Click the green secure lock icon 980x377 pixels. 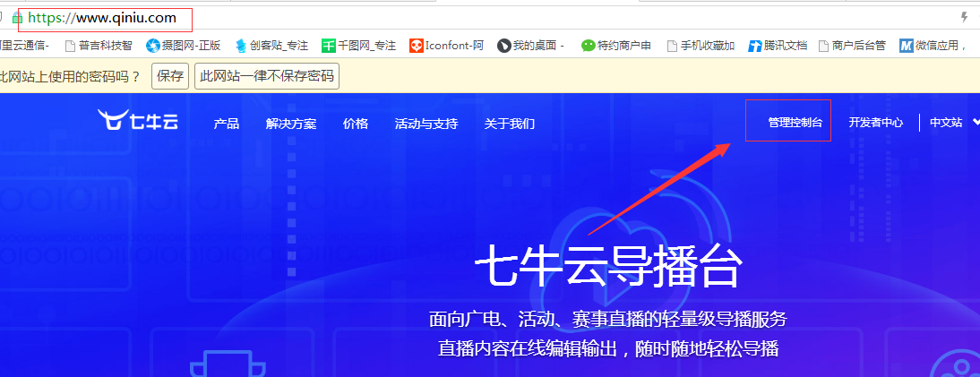coord(17,19)
